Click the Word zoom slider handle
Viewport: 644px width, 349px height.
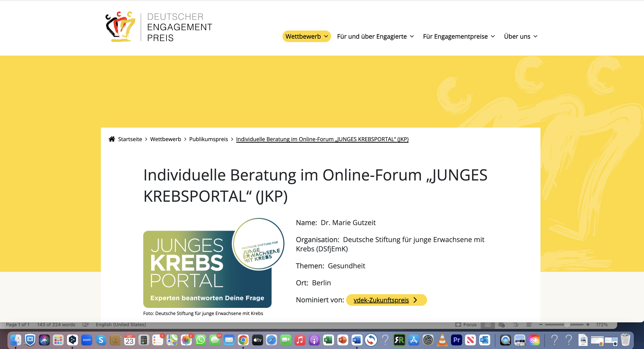click(567, 324)
